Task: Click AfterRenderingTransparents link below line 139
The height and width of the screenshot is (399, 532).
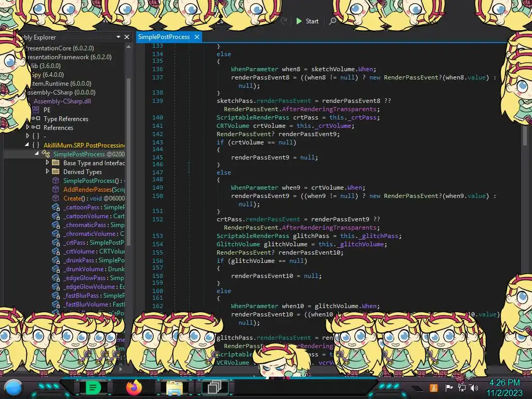Action: point(329,109)
